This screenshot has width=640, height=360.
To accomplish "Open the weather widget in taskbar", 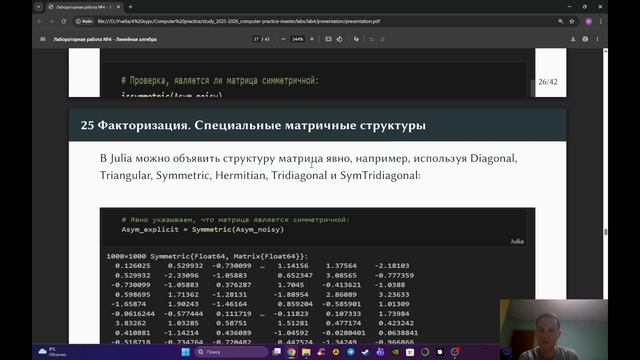I will point(52,352).
